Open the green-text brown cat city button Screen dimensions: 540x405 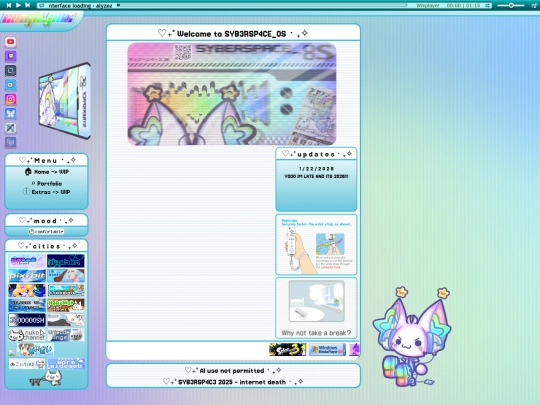point(66,305)
